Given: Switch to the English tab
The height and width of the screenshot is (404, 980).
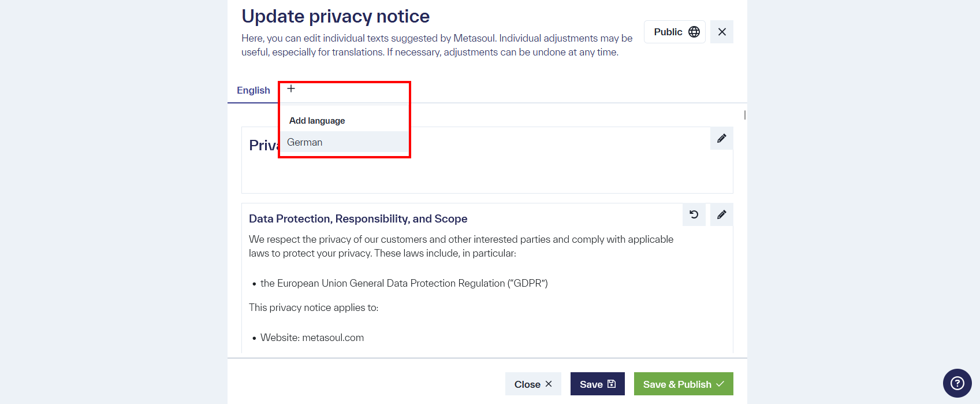Looking at the screenshot, I should 253,90.
